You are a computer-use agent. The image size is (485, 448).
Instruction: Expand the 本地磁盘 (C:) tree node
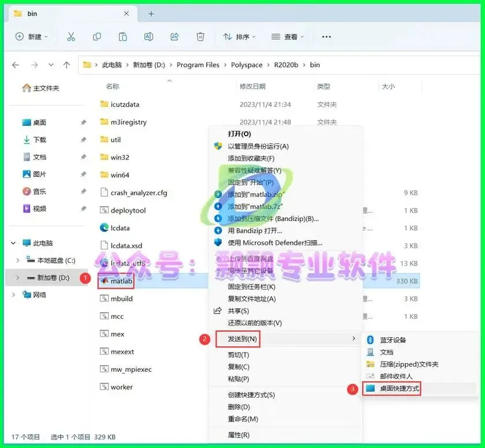point(18,260)
